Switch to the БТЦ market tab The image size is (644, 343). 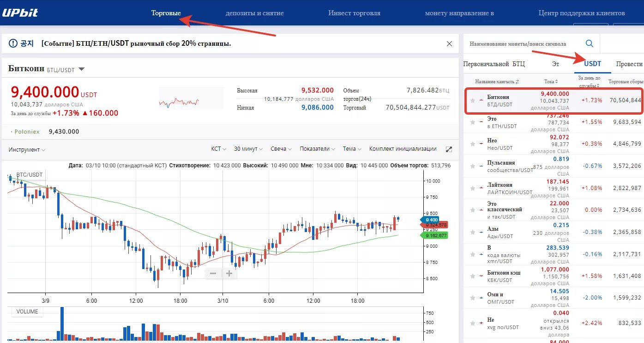518,64
